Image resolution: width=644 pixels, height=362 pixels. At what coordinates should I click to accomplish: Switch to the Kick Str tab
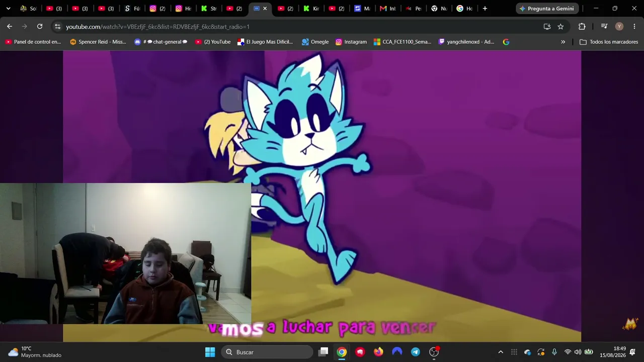[209, 9]
